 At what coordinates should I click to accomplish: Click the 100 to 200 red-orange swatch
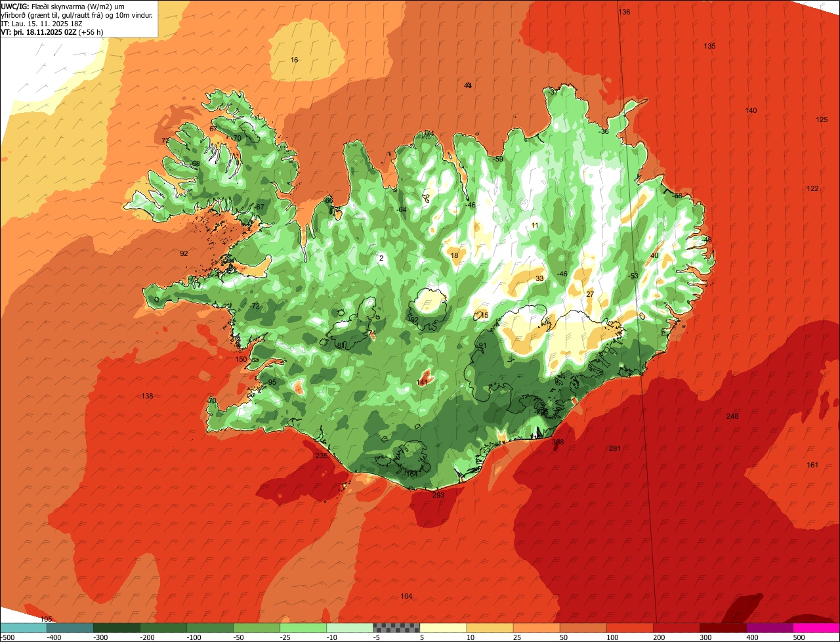[x=629, y=628]
